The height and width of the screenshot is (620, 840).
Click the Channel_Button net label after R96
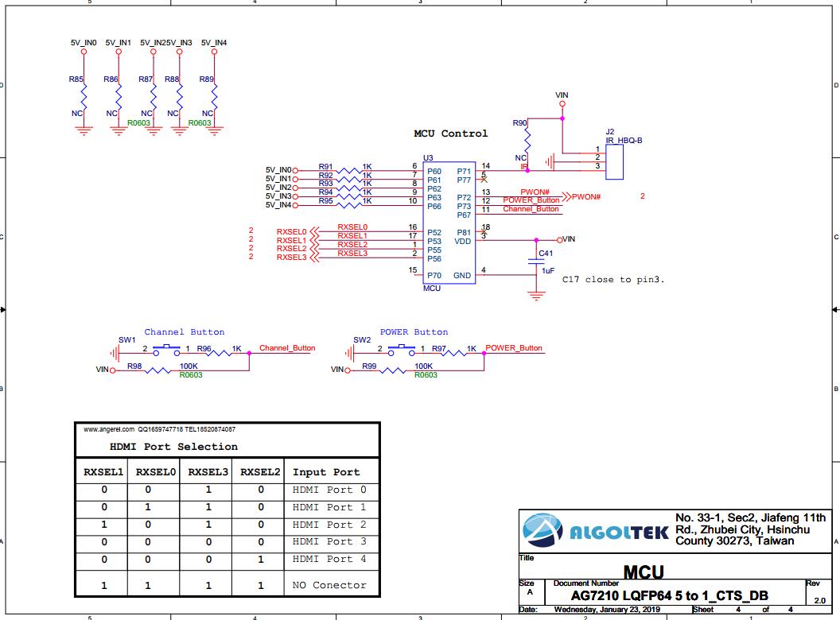(287, 348)
